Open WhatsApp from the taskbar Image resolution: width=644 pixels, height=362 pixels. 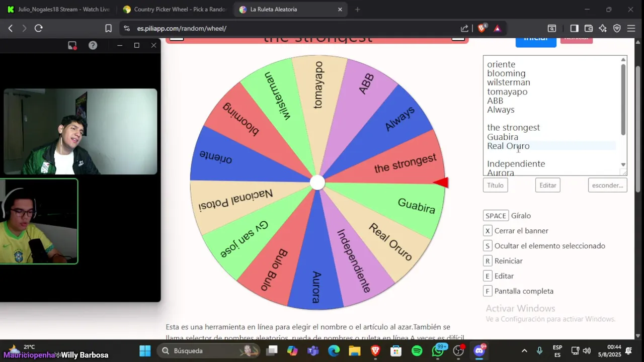[438, 350]
